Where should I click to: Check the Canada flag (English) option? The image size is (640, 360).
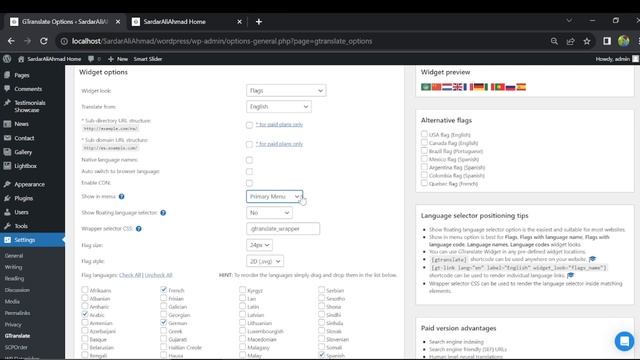coord(424,142)
